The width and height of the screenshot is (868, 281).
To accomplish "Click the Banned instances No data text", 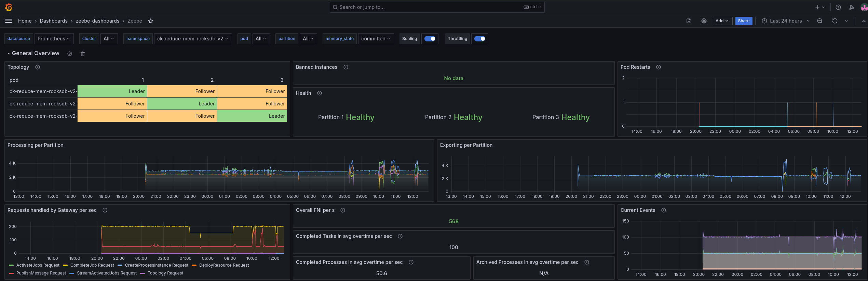I will tap(453, 78).
